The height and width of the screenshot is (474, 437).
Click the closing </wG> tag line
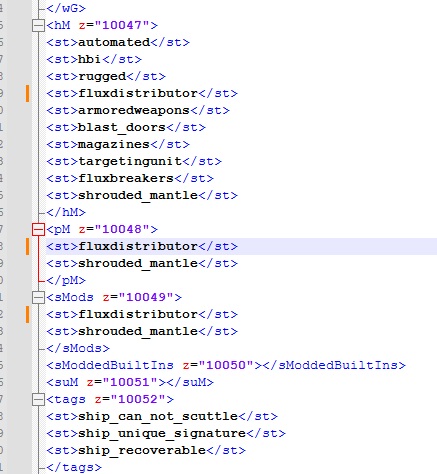(x=66, y=8)
